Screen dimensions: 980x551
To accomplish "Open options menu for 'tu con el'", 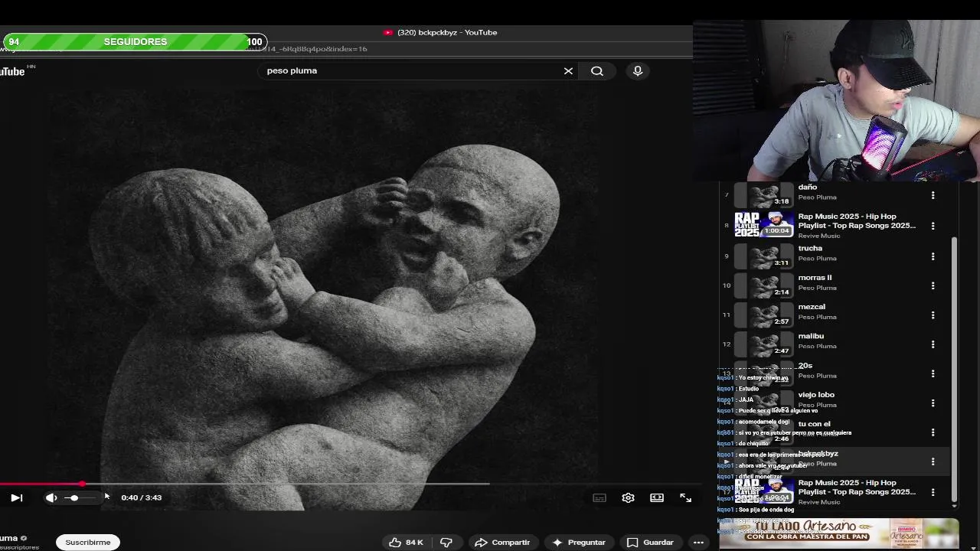I will coord(933,432).
